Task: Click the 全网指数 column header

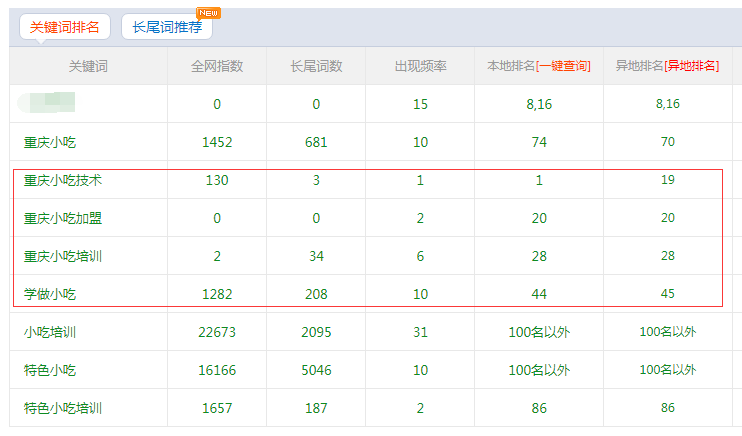Action: (x=217, y=66)
